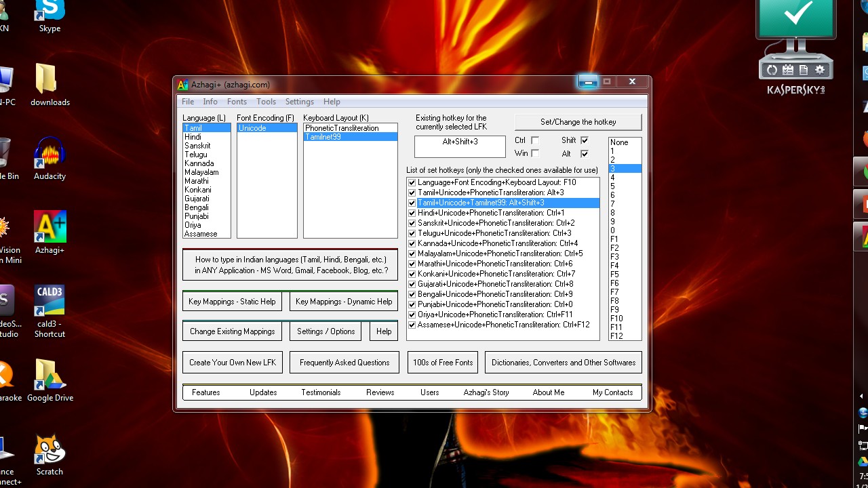This screenshot has width=868, height=488.
Task: Click the Set/Change the hotkey button
Action: [x=578, y=122]
